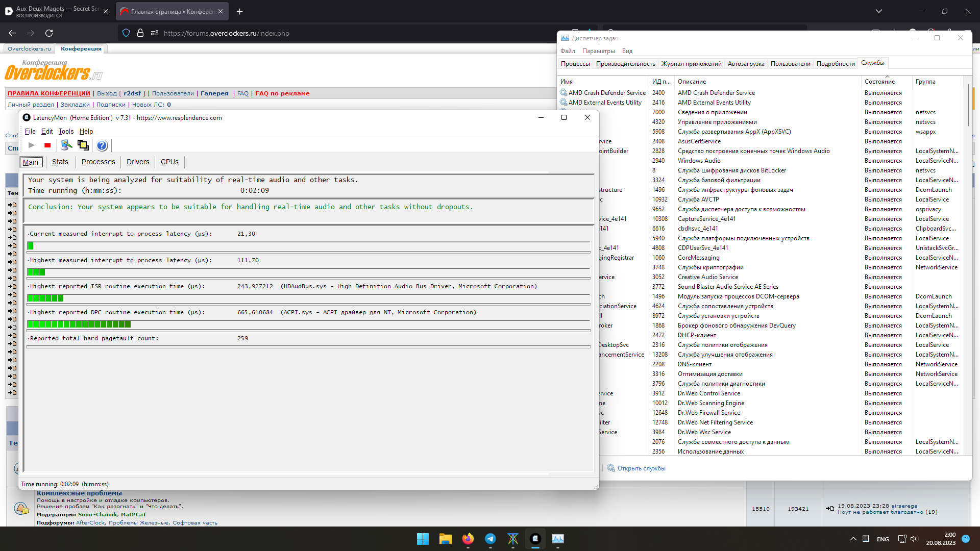
Task: Expand the browser tab list chevron
Action: (878, 11)
